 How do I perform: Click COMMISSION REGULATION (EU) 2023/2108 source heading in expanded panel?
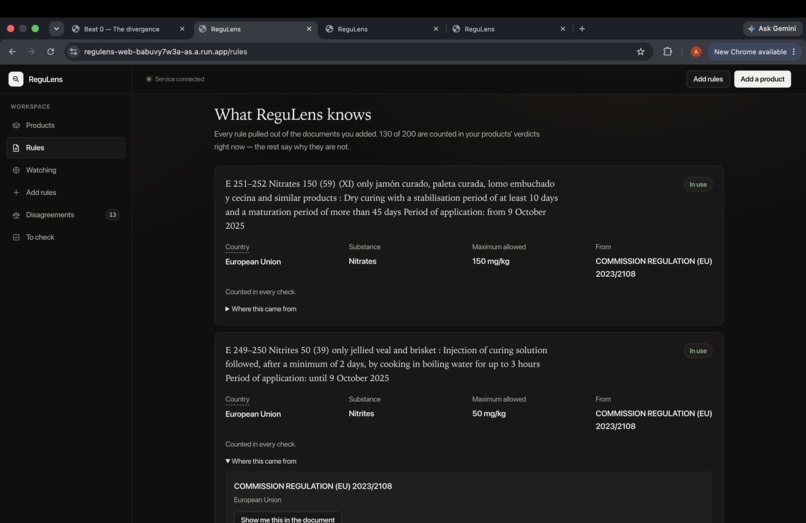(313, 486)
